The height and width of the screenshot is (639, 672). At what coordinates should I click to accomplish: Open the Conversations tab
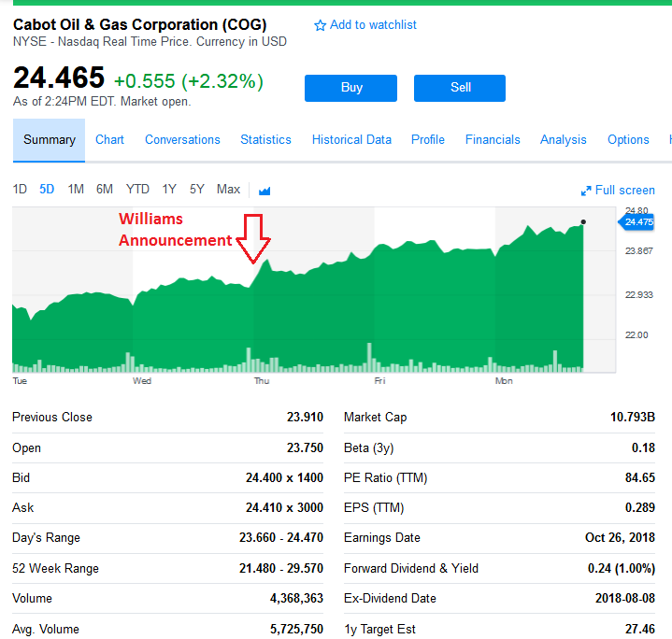click(x=182, y=139)
